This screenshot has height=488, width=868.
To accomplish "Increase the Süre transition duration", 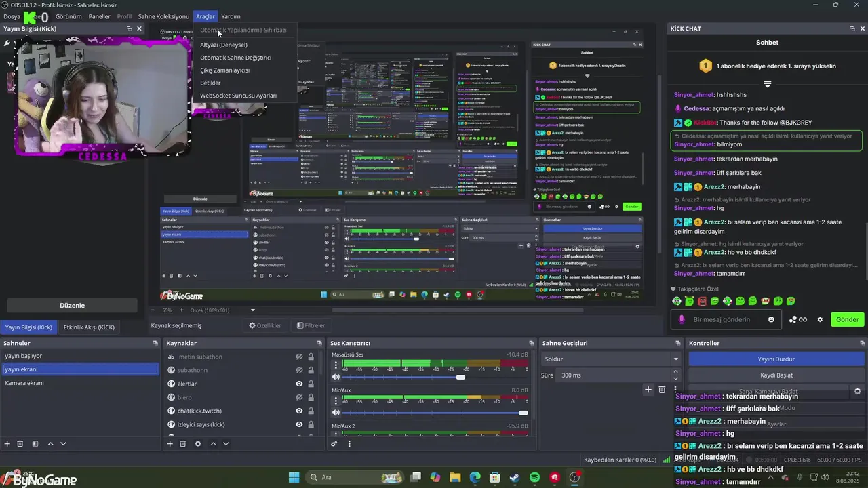I will [x=675, y=371].
